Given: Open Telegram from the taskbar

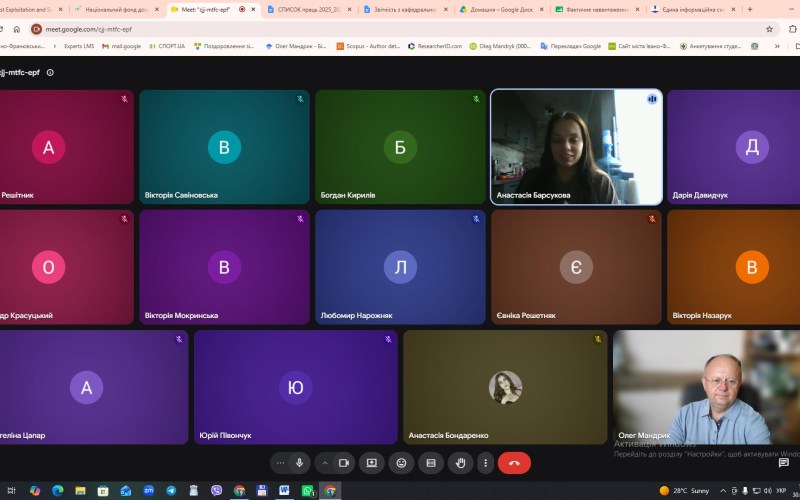Looking at the screenshot, I should (171, 491).
